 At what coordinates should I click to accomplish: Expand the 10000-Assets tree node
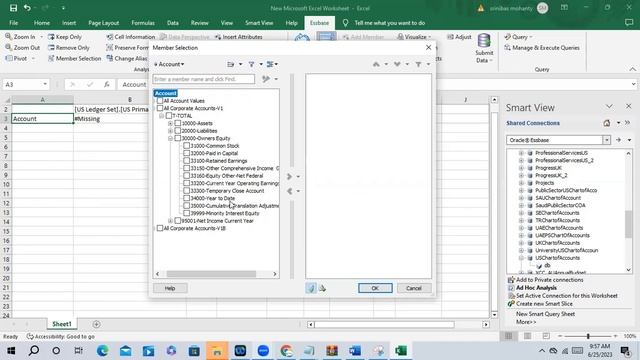[x=170, y=123]
